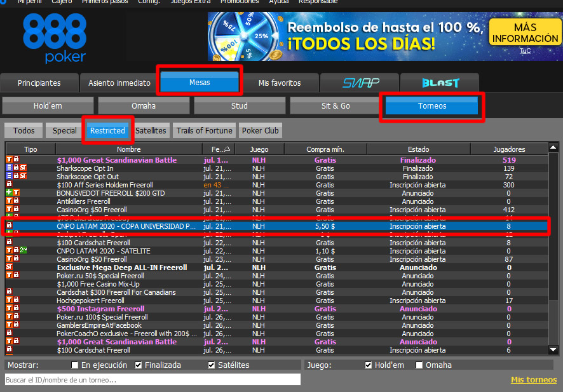Filter by Trails of Fortune

coord(205,131)
